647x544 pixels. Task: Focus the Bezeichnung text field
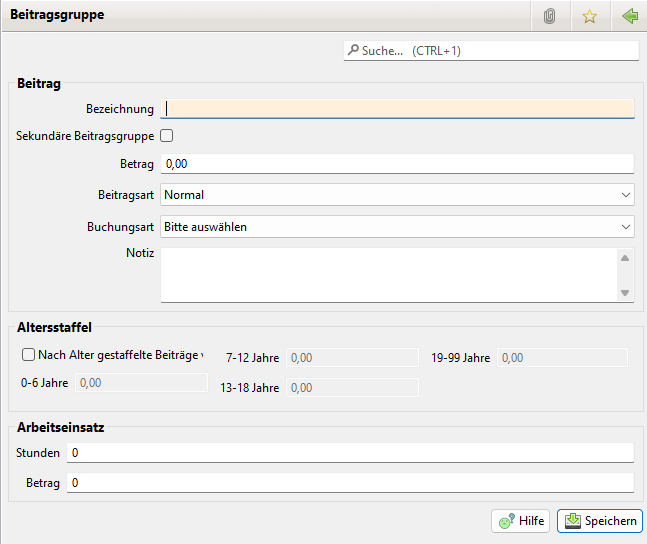click(x=397, y=109)
